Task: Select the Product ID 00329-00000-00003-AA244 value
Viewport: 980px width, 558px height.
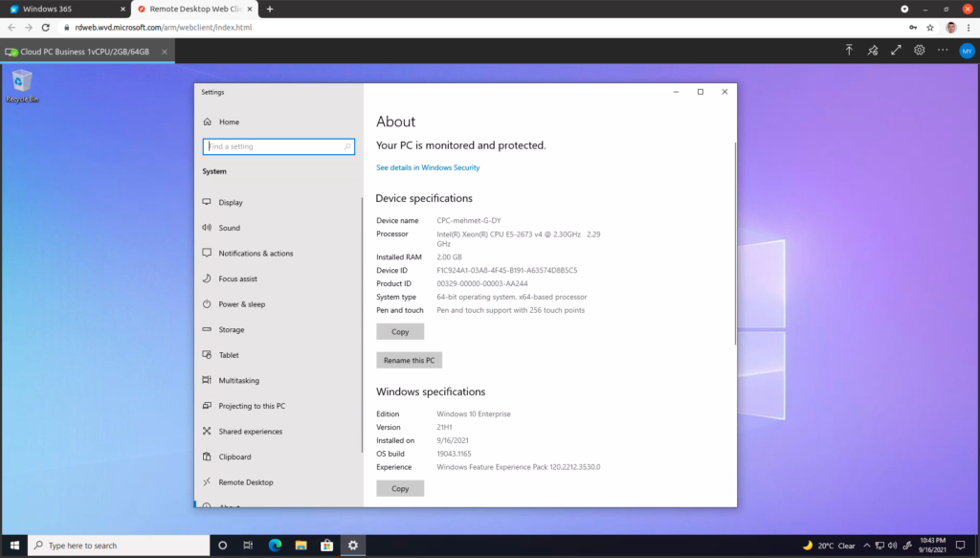Action: (x=482, y=283)
